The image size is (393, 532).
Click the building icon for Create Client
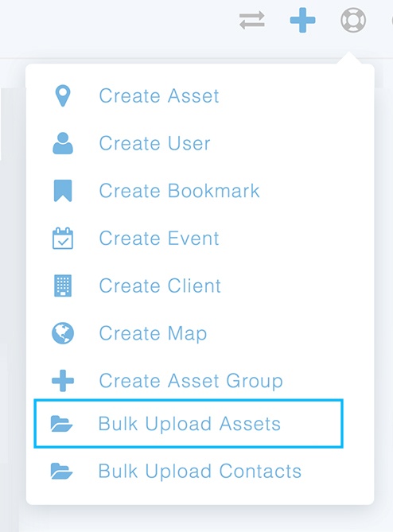pyautogui.click(x=63, y=285)
